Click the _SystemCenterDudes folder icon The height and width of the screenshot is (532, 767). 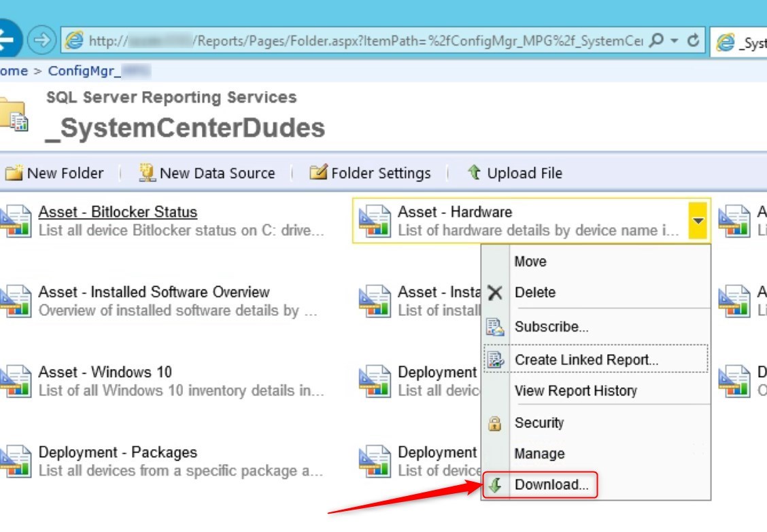point(14,116)
